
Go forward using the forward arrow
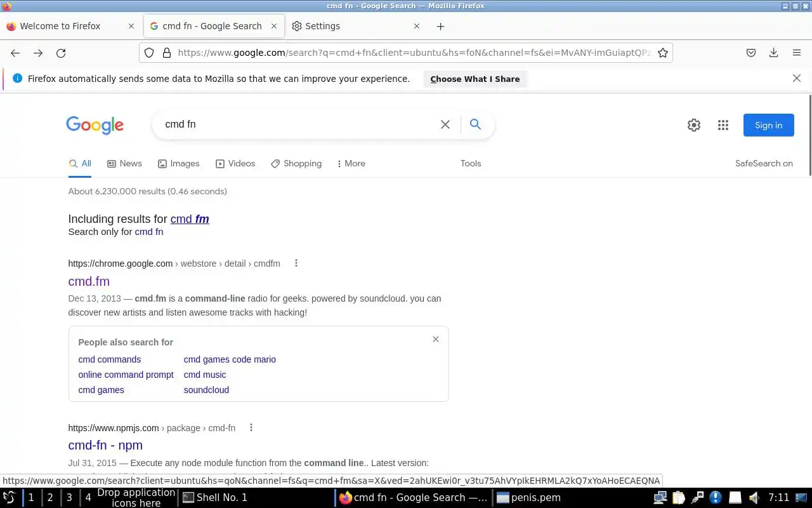point(38,53)
